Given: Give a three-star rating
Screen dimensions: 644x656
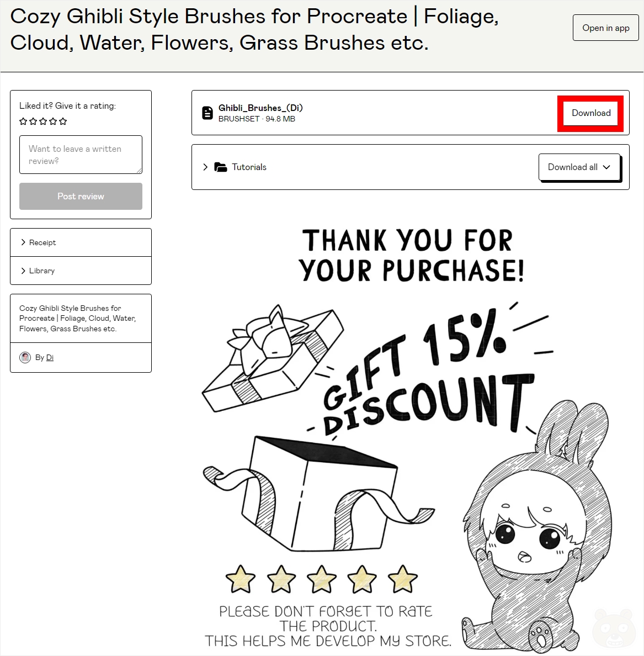Looking at the screenshot, I should pos(43,121).
